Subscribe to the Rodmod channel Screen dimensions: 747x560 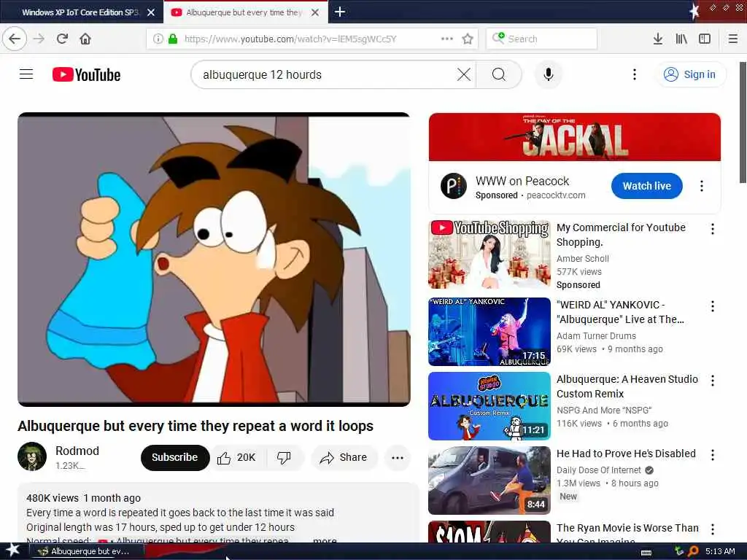click(x=175, y=458)
